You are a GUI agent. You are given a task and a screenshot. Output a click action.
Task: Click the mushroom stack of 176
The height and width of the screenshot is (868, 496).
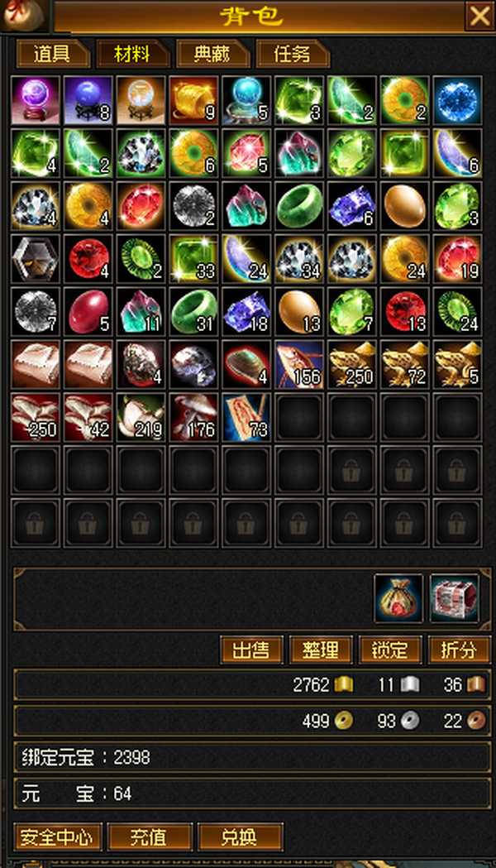point(193,417)
